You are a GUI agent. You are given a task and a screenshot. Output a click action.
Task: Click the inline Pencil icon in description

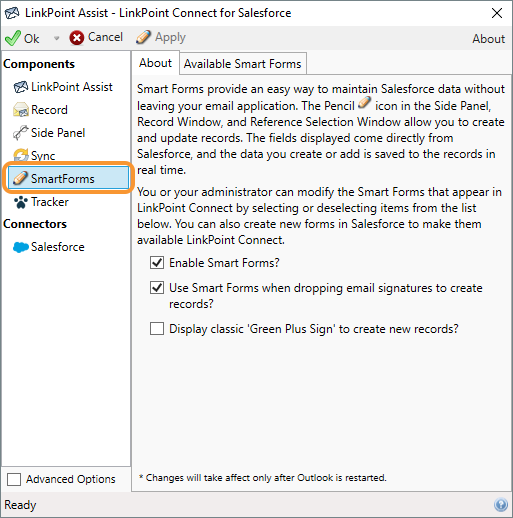[x=364, y=103]
